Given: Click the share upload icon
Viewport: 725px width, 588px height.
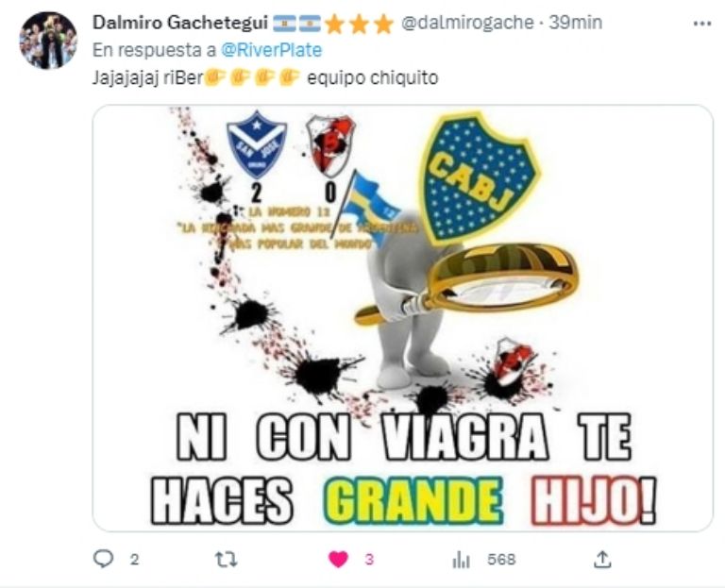Looking at the screenshot, I should tap(602, 560).
